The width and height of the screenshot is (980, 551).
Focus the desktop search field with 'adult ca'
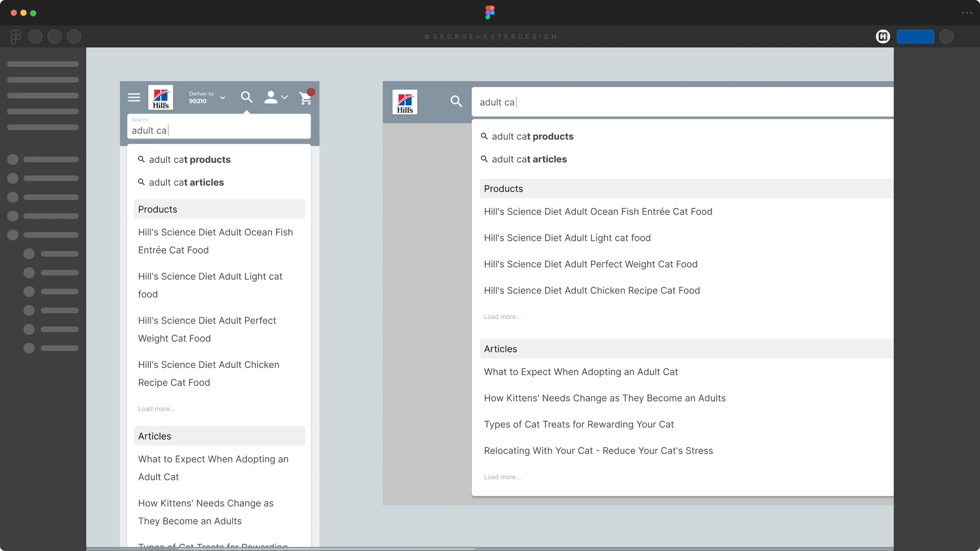click(x=682, y=102)
